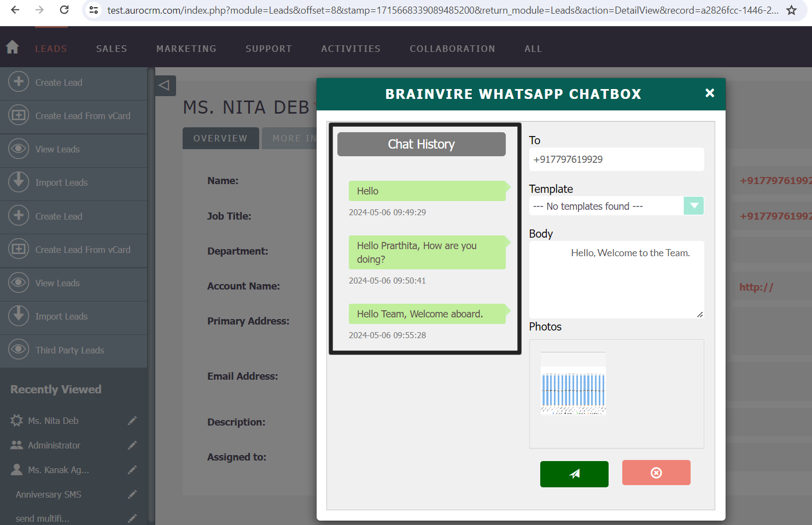Click 'Hello Prarthita, How are you doing?' bubble
The height and width of the screenshot is (525, 812).
point(427,252)
